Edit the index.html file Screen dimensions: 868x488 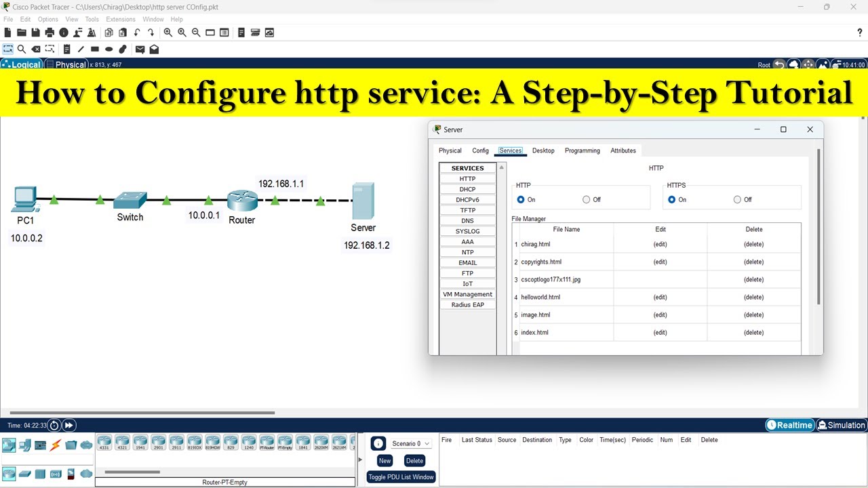coord(660,332)
